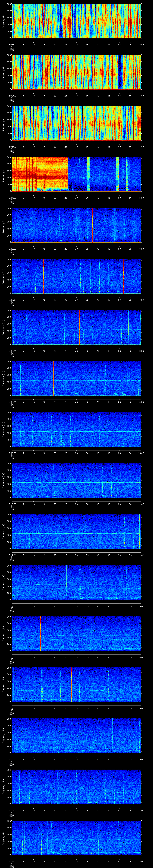Pick the spectrogram panel starting at 5:17:00
The height and width of the screenshot is (868, 153).
(x=77, y=838)
